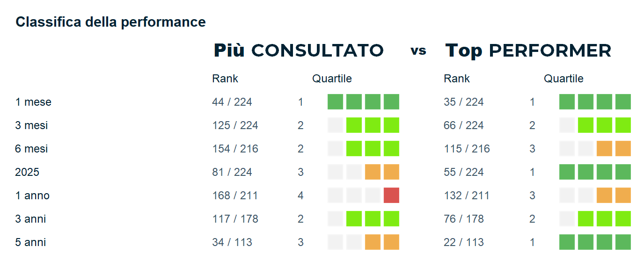The image size is (644, 261).
Task: Select the "1 mese" period row label
Action: tap(33, 102)
